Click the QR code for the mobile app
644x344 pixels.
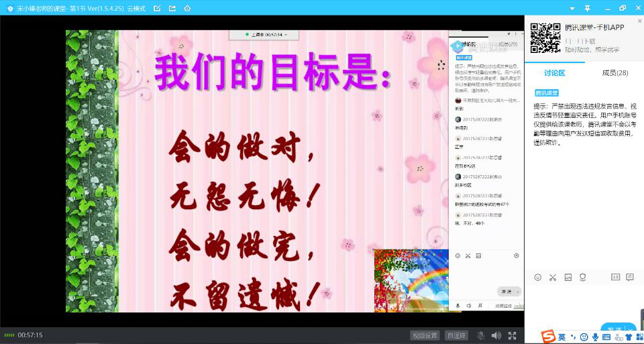pos(545,38)
